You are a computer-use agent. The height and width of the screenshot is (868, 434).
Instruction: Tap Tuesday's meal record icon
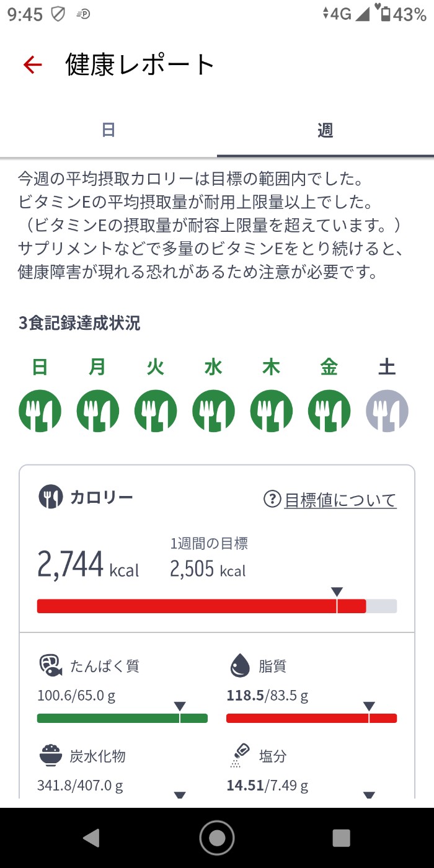coord(156,410)
